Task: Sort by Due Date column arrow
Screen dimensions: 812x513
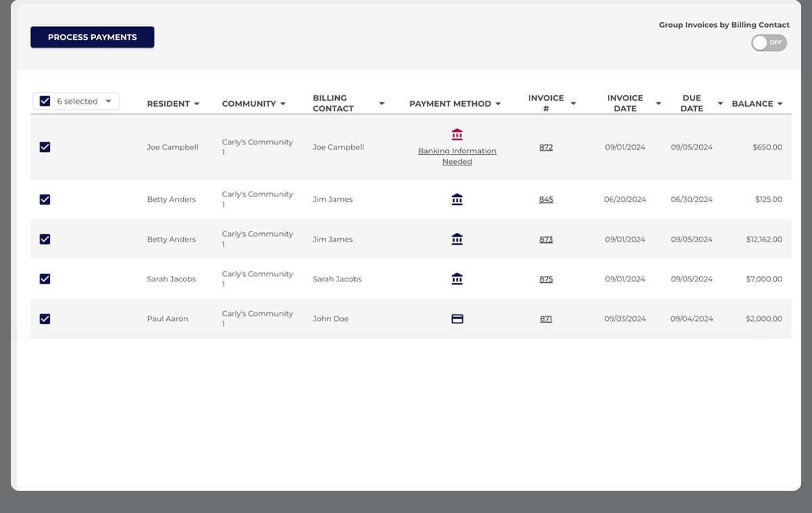Action: (720, 104)
